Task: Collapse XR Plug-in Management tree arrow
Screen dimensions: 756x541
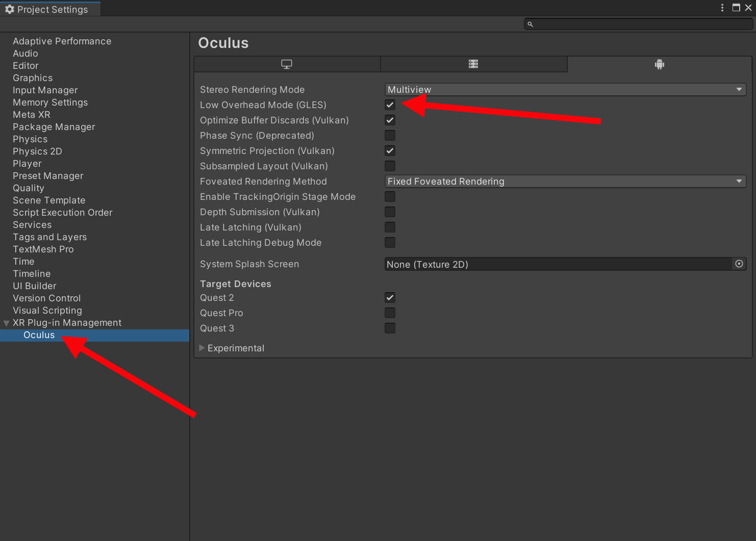Action: tap(6, 323)
